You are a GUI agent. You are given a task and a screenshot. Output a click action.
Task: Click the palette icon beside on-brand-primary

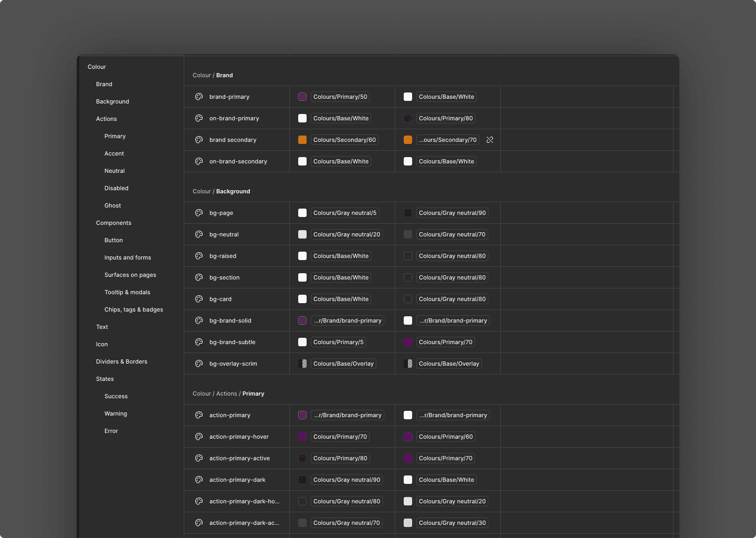pos(199,118)
